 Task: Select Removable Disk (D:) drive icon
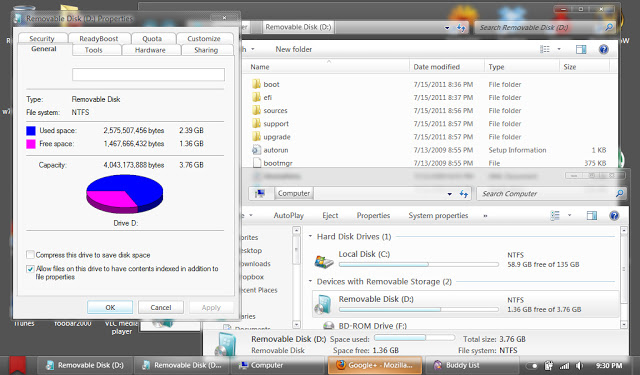point(324,305)
